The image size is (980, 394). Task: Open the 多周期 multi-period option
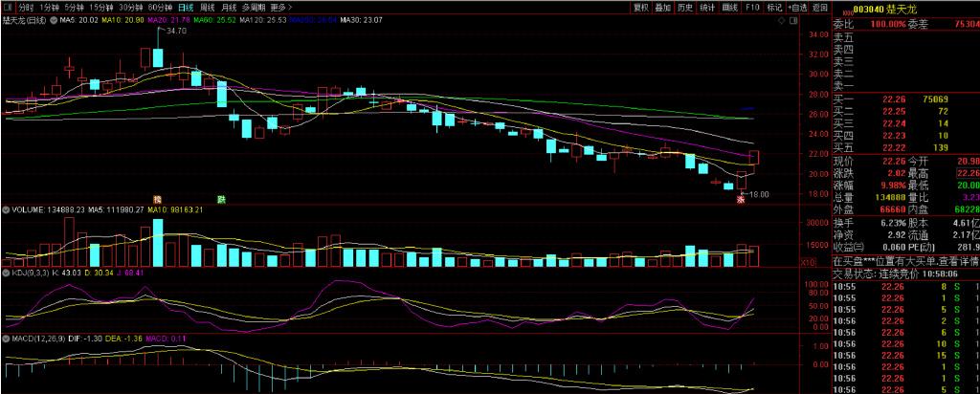254,7
